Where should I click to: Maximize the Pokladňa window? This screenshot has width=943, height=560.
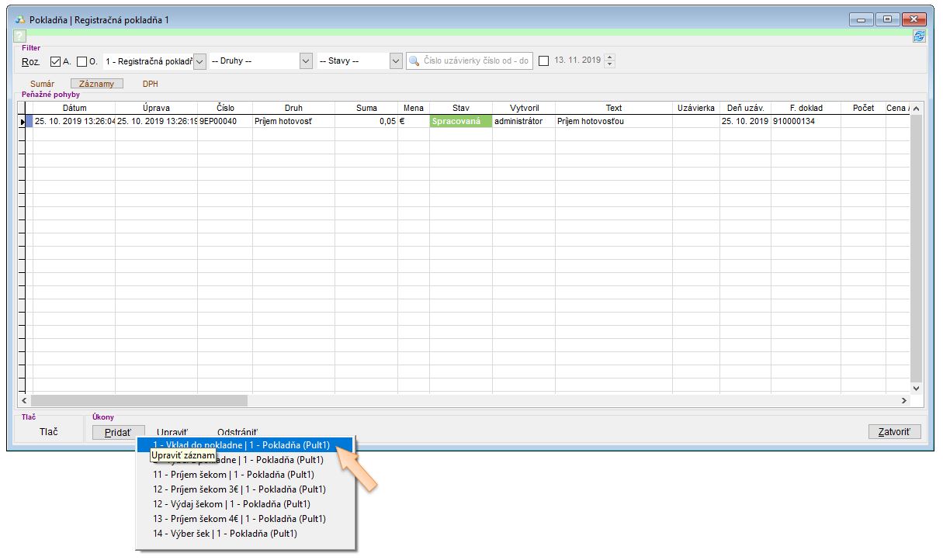pyautogui.click(x=887, y=19)
